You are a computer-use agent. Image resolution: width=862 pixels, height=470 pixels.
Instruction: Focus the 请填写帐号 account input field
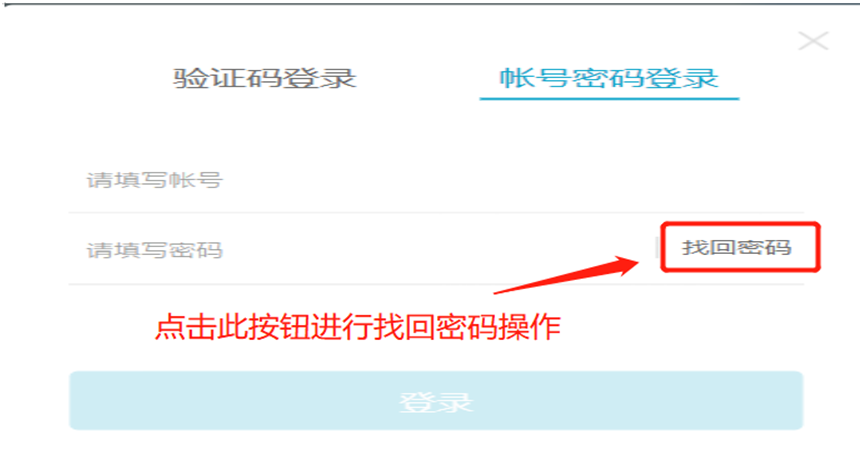point(436,180)
